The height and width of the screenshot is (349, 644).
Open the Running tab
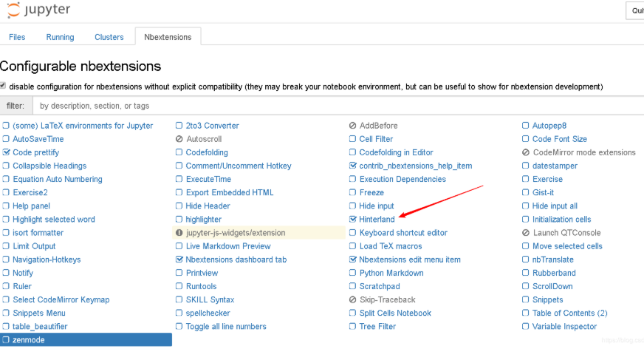coord(60,37)
